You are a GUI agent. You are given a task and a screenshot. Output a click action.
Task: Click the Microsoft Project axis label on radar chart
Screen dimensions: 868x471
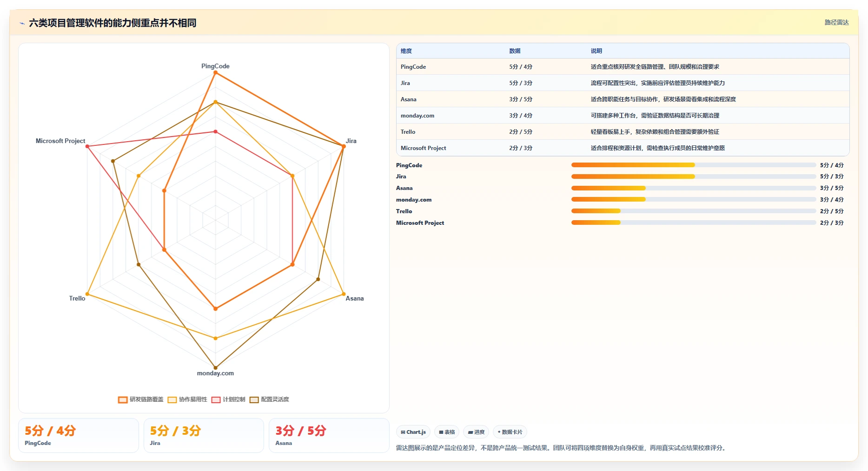pyautogui.click(x=60, y=141)
